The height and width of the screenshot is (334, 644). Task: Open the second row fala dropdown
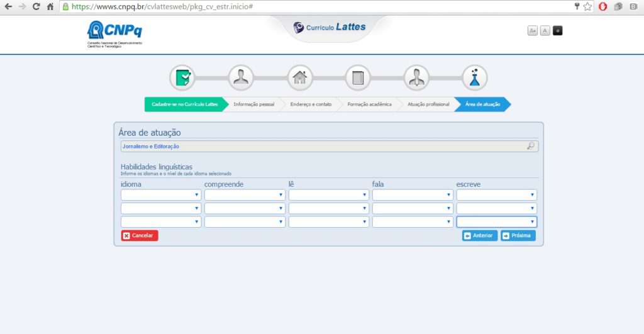pyautogui.click(x=413, y=208)
